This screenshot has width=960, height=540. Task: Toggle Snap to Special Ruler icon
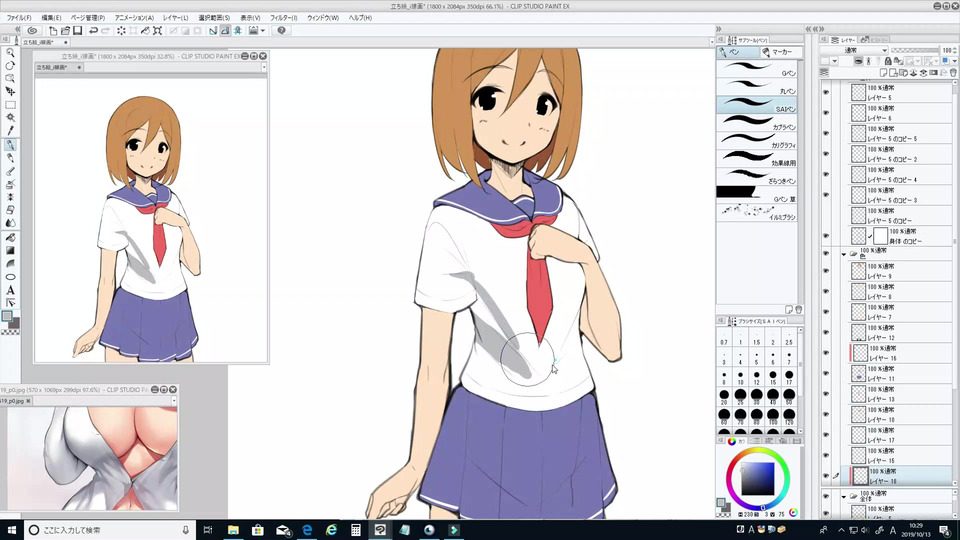click(x=225, y=31)
